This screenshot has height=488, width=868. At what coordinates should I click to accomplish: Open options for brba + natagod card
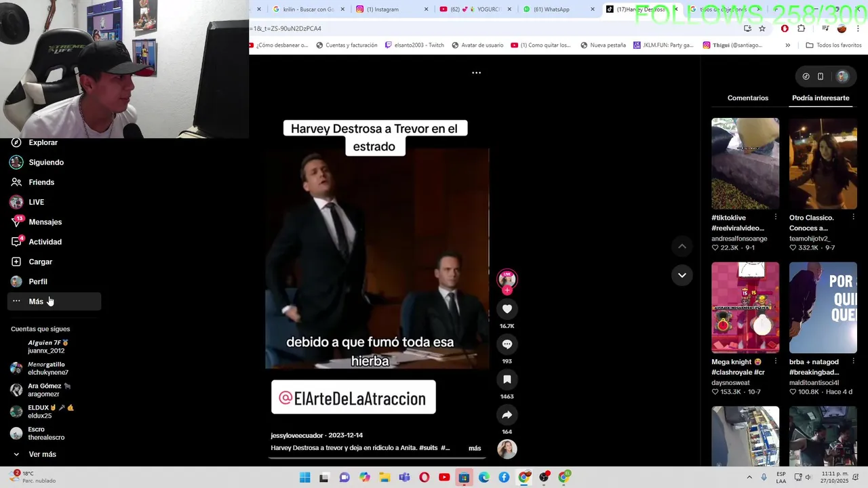[853, 362]
